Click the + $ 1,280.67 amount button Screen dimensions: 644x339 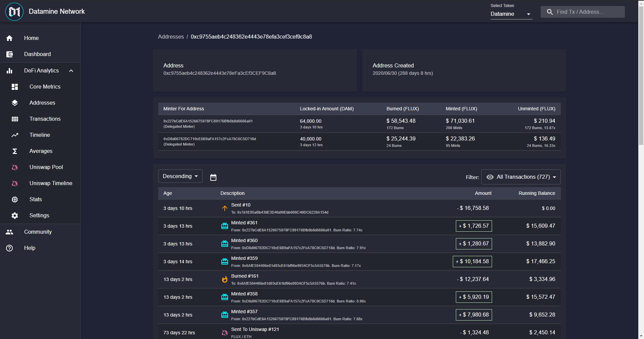474,244
